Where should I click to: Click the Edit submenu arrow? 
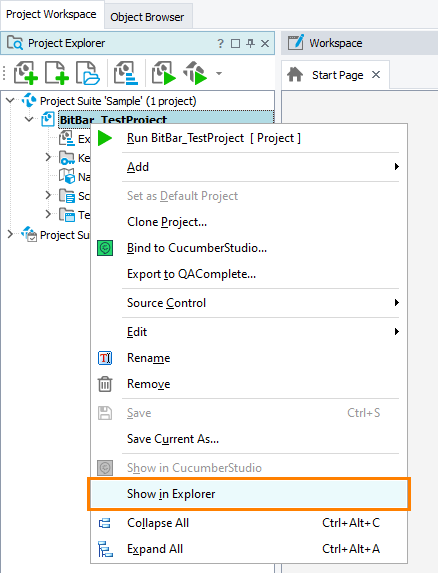coord(397,331)
